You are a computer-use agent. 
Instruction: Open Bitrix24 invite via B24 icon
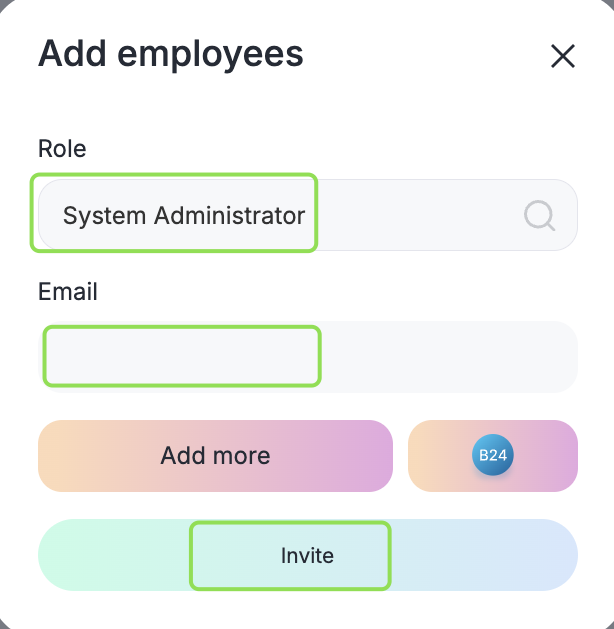pos(492,456)
